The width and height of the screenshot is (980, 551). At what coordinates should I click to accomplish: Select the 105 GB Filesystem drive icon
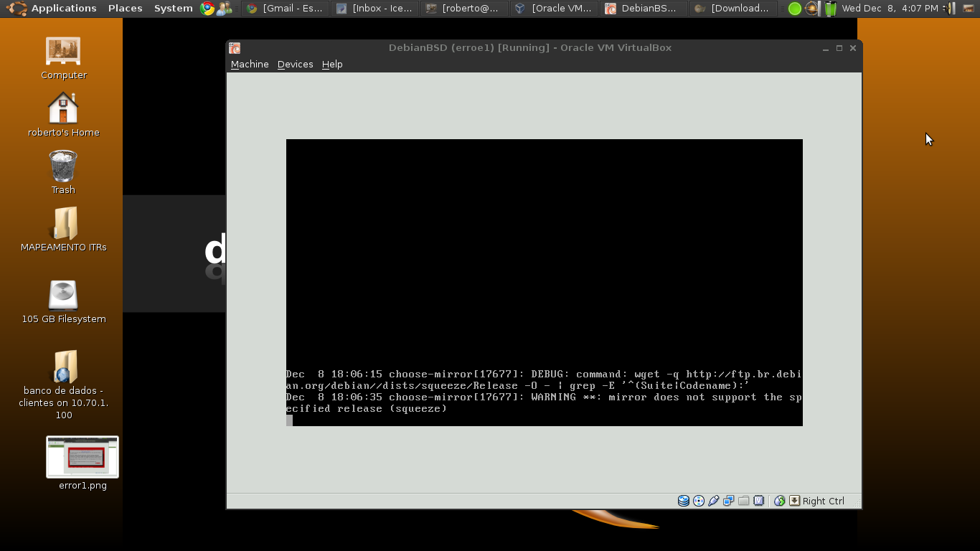(63, 301)
